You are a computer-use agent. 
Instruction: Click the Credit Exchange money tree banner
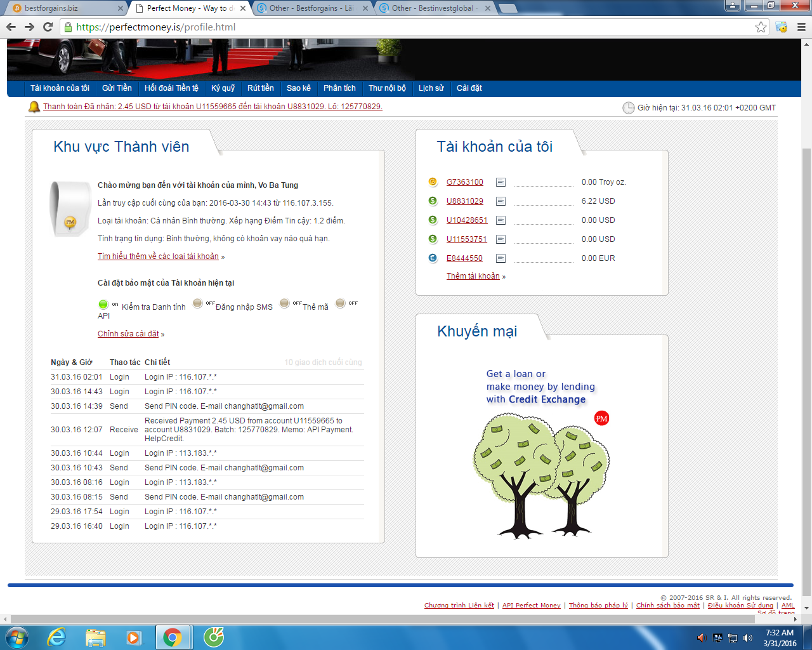[541, 453]
